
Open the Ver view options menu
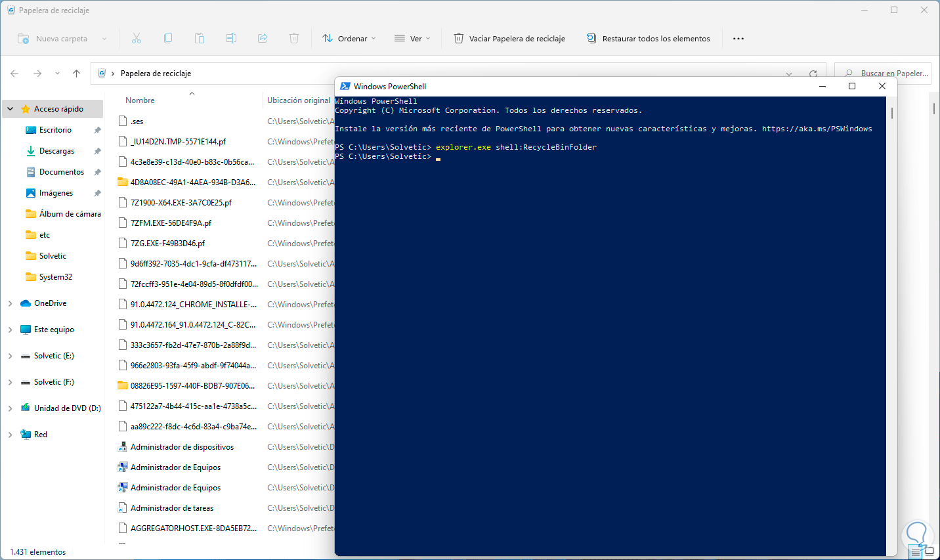click(412, 39)
